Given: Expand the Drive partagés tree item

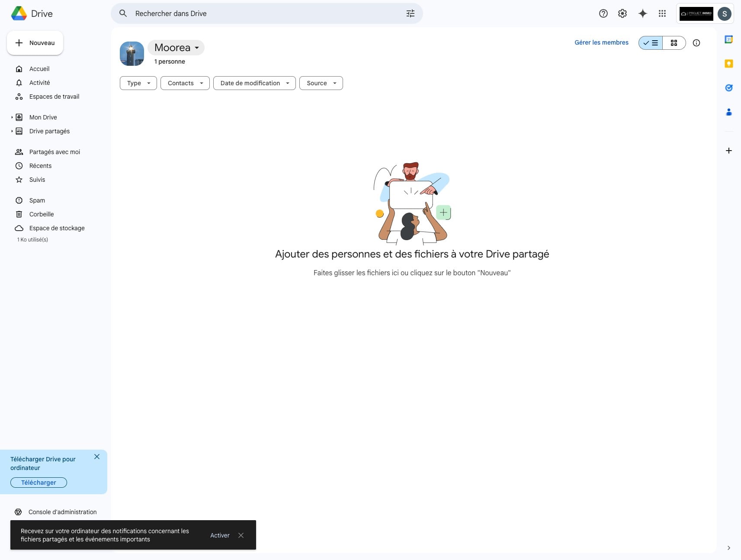Looking at the screenshot, I should (x=11, y=131).
